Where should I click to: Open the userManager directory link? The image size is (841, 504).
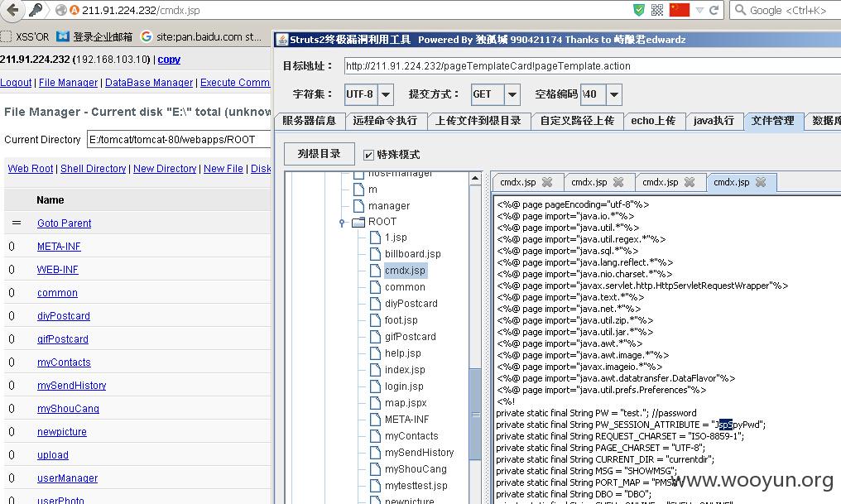[68, 478]
